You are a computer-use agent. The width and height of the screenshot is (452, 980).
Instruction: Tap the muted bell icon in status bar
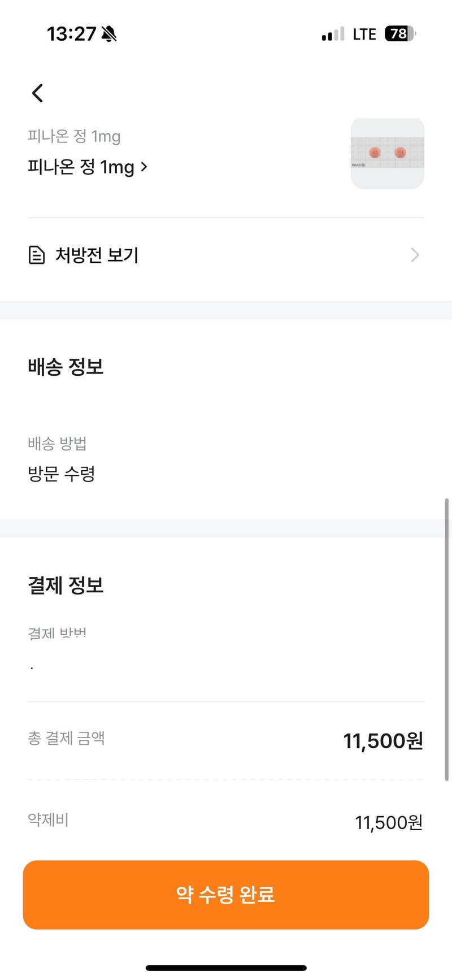pos(109,34)
